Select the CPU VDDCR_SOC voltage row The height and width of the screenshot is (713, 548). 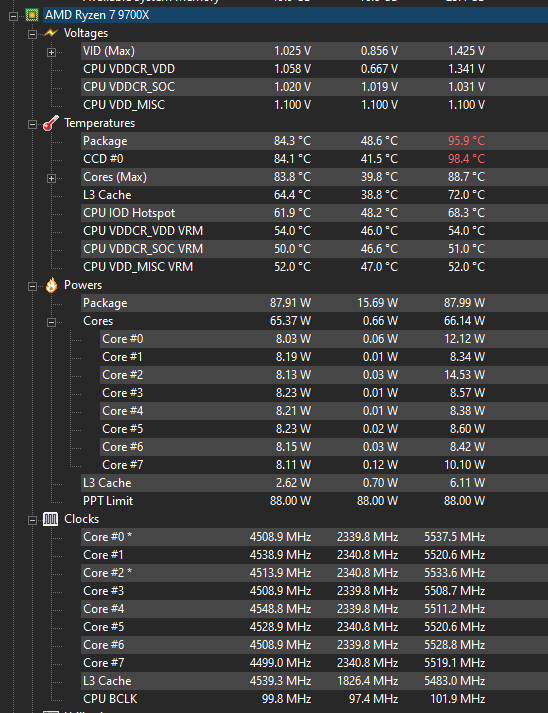tap(314, 87)
